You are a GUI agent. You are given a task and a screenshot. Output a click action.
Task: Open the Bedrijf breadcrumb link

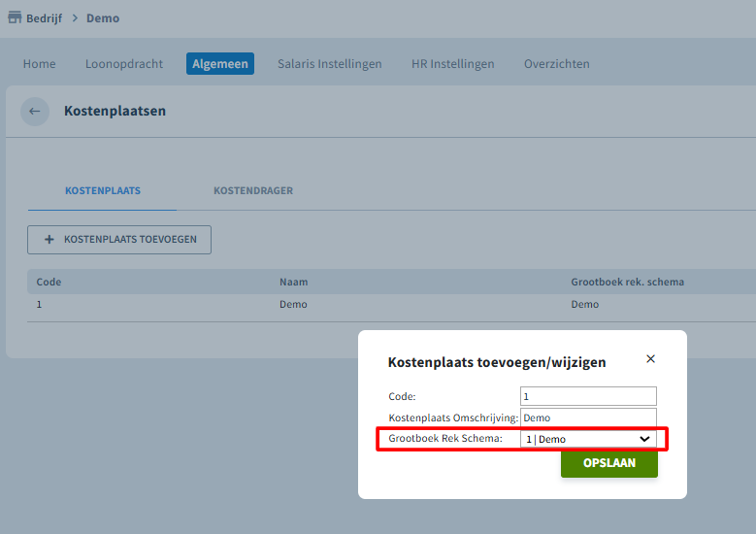coord(44,18)
